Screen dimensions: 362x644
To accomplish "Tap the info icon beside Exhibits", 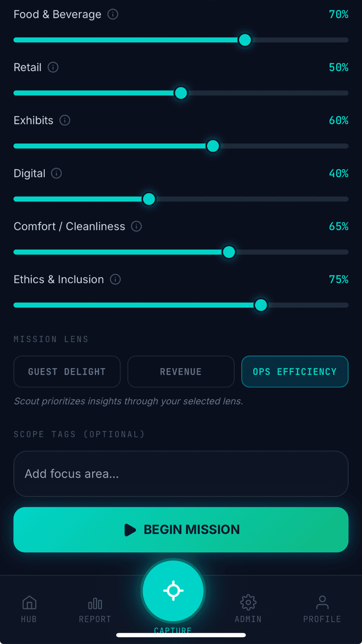I will click(x=65, y=120).
